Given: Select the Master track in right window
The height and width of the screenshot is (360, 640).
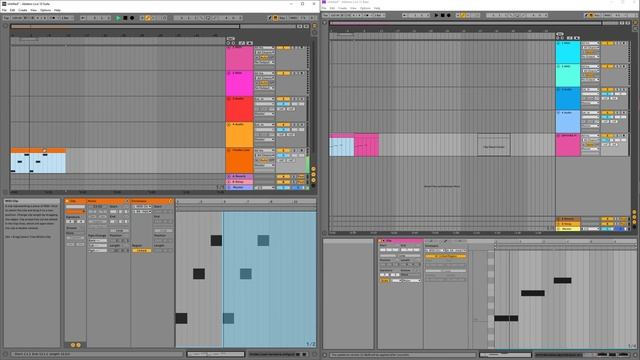Looking at the screenshot, I should pos(568,229).
